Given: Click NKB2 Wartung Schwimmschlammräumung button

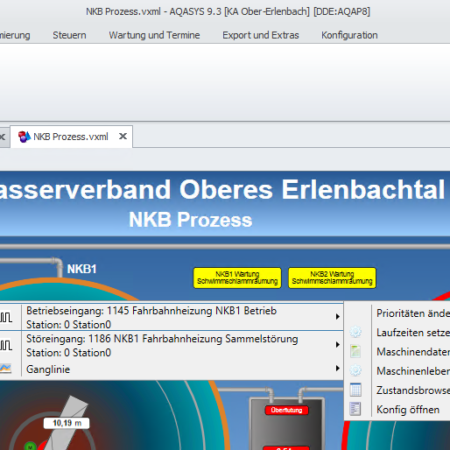Looking at the screenshot, I should pyautogui.click(x=332, y=278).
